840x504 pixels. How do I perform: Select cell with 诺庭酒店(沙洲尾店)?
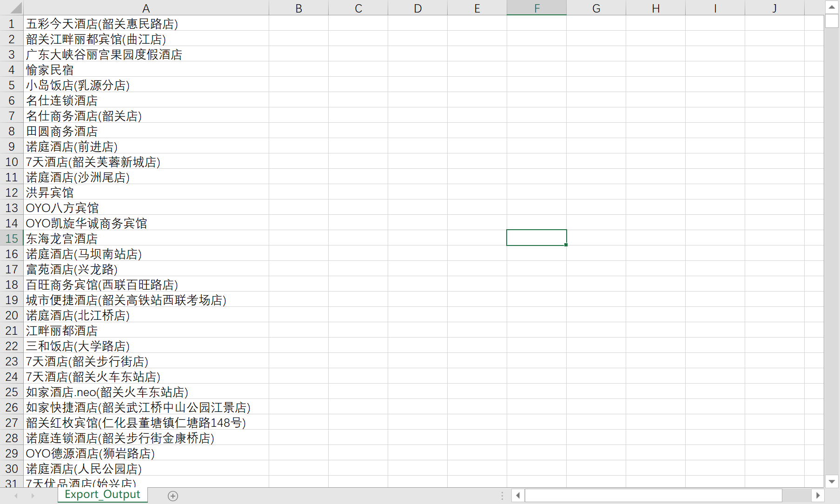pyautogui.click(x=146, y=177)
